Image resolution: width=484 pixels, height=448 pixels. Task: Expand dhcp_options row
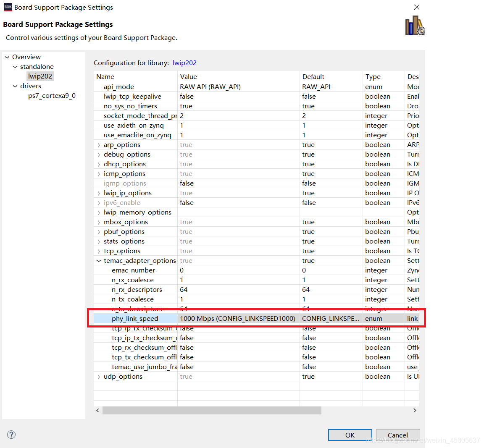[99, 165]
